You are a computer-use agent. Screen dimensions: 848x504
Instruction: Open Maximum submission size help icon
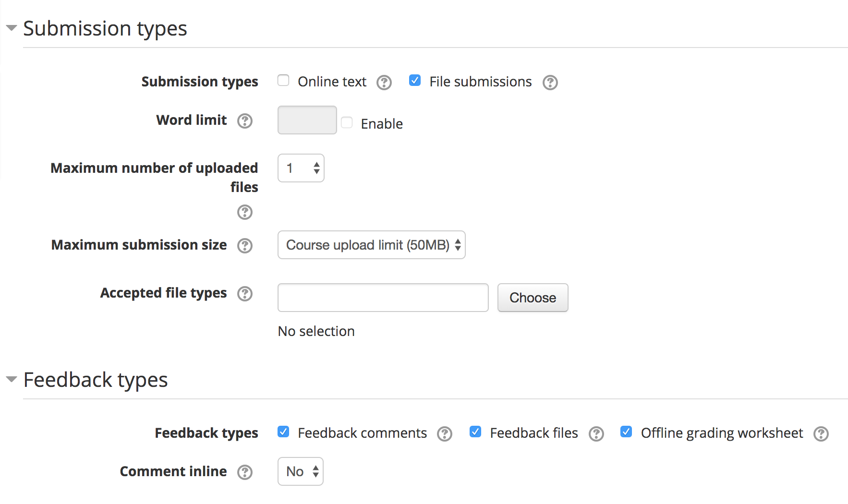245,246
